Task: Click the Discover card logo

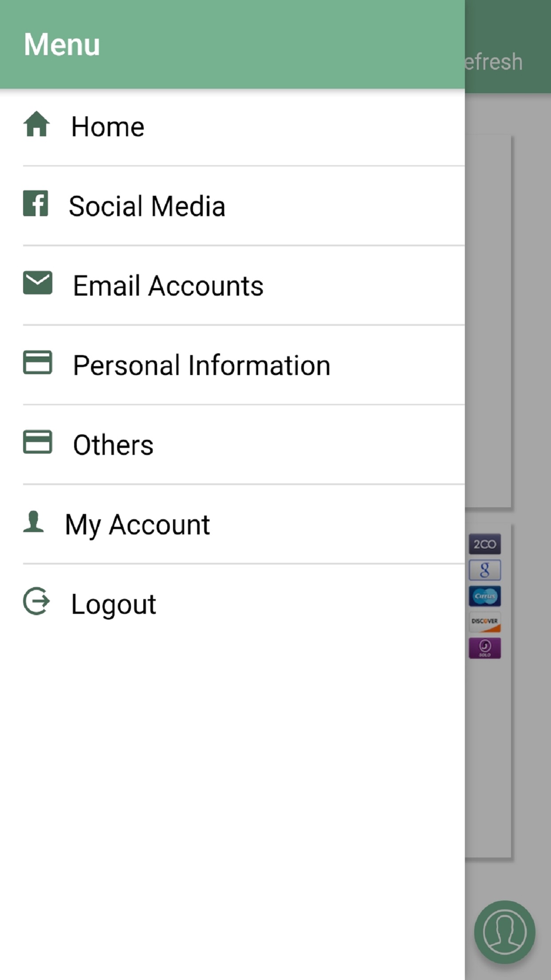Action: click(x=485, y=622)
